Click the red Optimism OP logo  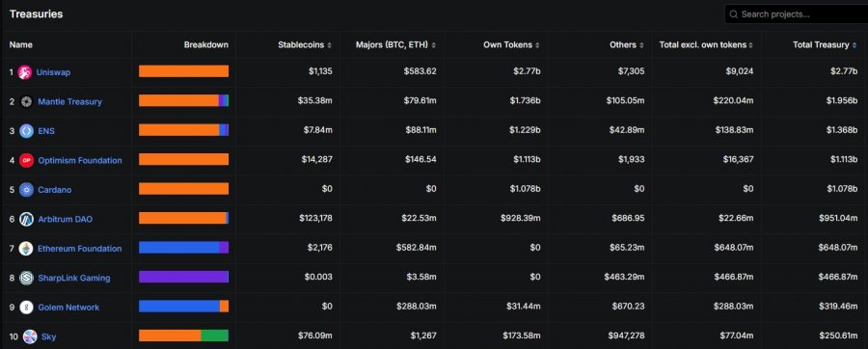click(x=26, y=160)
